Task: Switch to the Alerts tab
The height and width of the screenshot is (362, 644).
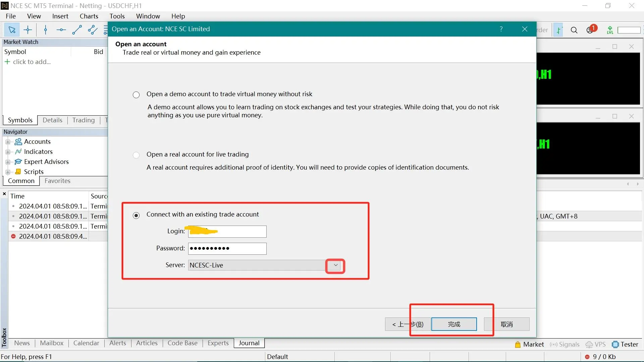Action: tap(118, 343)
